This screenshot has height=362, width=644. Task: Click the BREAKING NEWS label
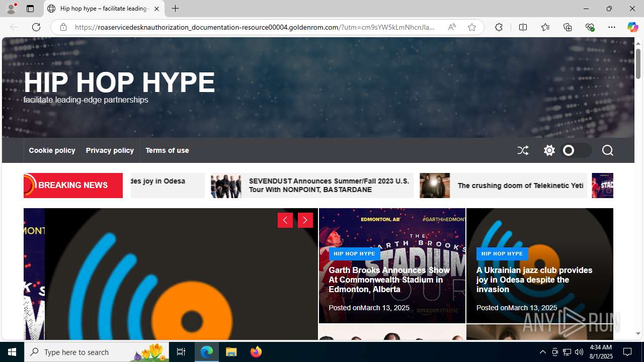pos(73,185)
